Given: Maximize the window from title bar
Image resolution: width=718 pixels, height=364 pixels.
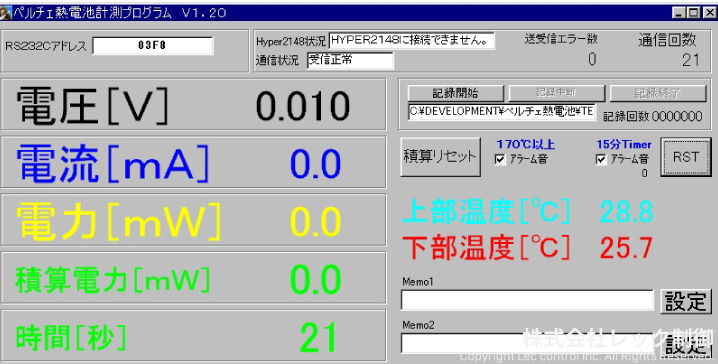Looking at the screenshot, I should click(693, 13).
